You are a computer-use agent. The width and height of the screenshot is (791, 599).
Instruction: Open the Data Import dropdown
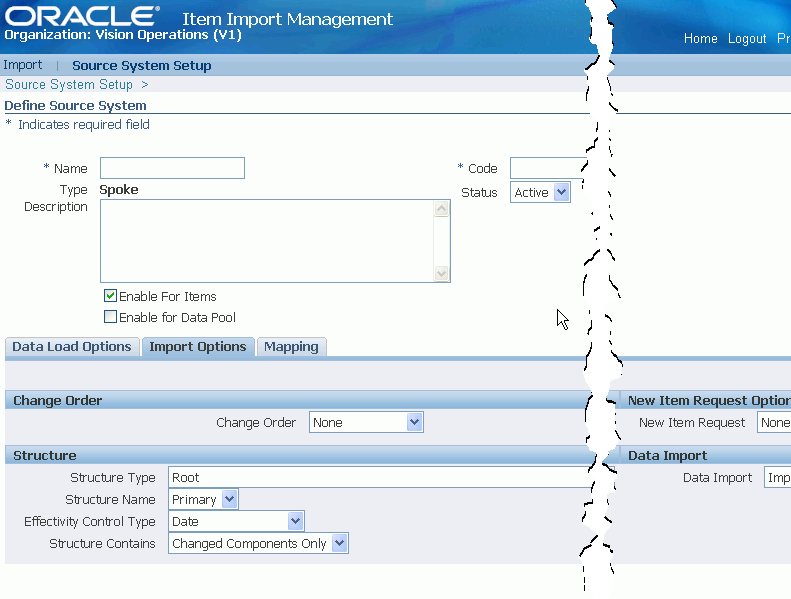pyautogui.click(x=777, y=477)
